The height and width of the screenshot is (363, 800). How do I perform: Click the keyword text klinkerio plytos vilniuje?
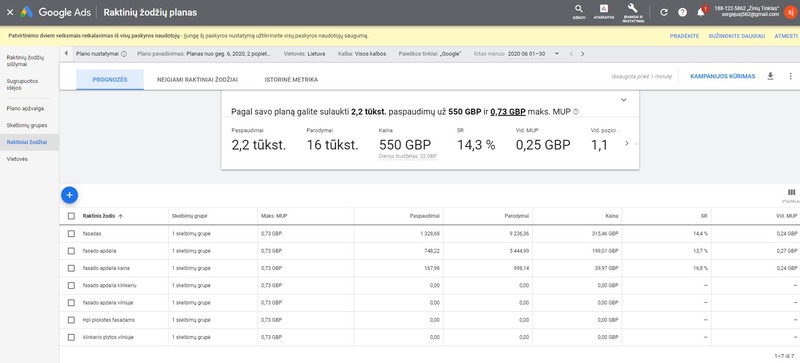[108, 337]
